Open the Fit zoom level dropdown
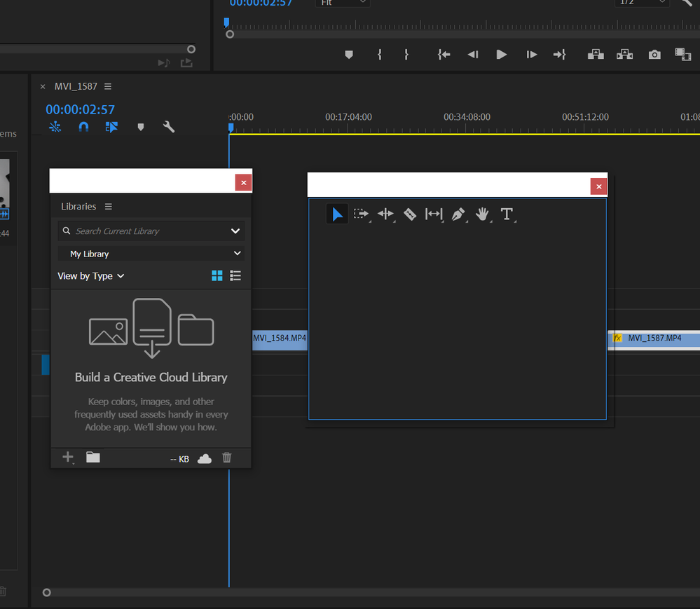The height and width of the screenshot is (609, 700). 343,3
